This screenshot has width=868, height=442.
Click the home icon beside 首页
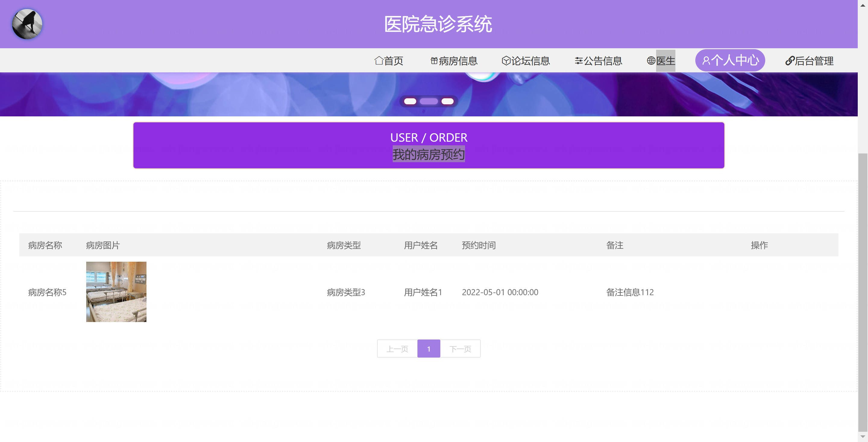(379, 61)
